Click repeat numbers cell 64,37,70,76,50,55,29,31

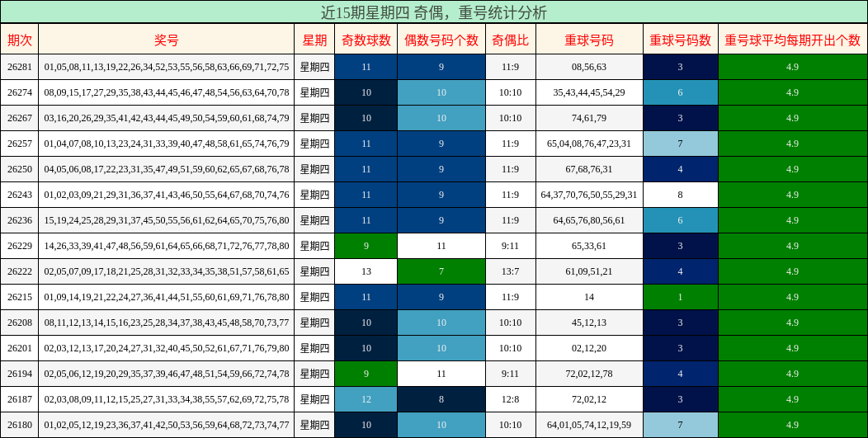click(x=589, y=195)
